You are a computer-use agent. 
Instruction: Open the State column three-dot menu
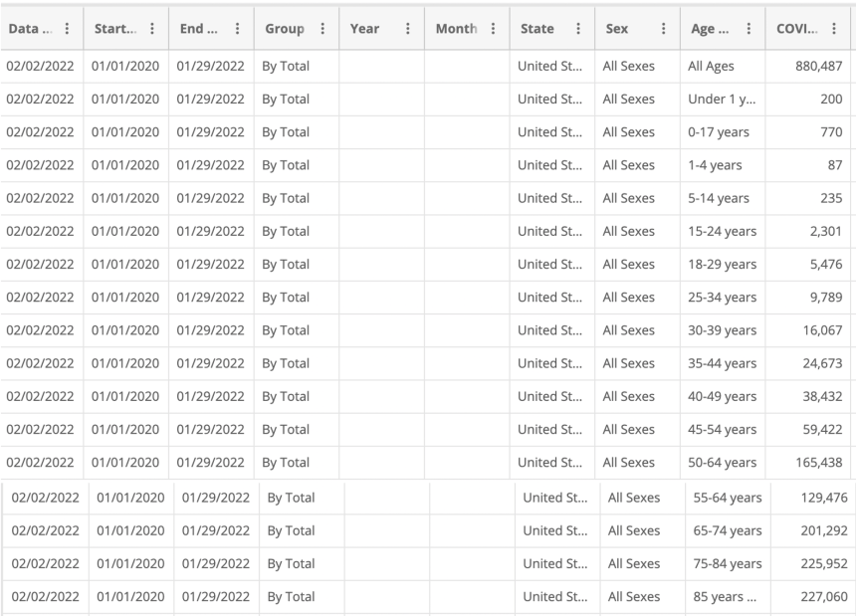[578, 29]
